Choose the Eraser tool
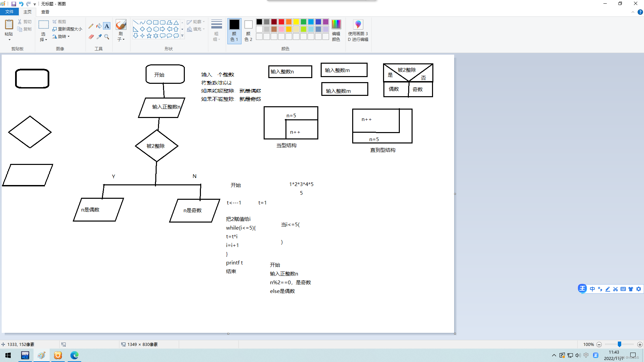 point(91,37)
